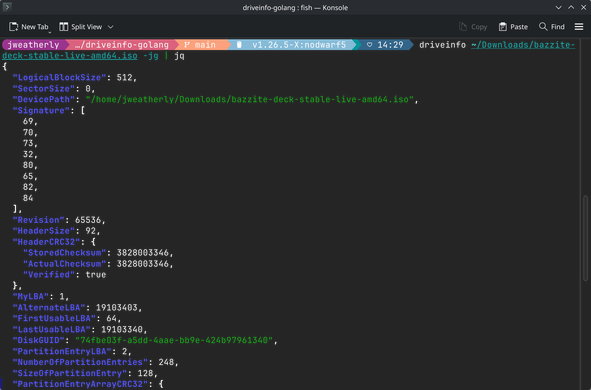Click the signature value 84
This screenshot has height=390, width=591.
28,198
